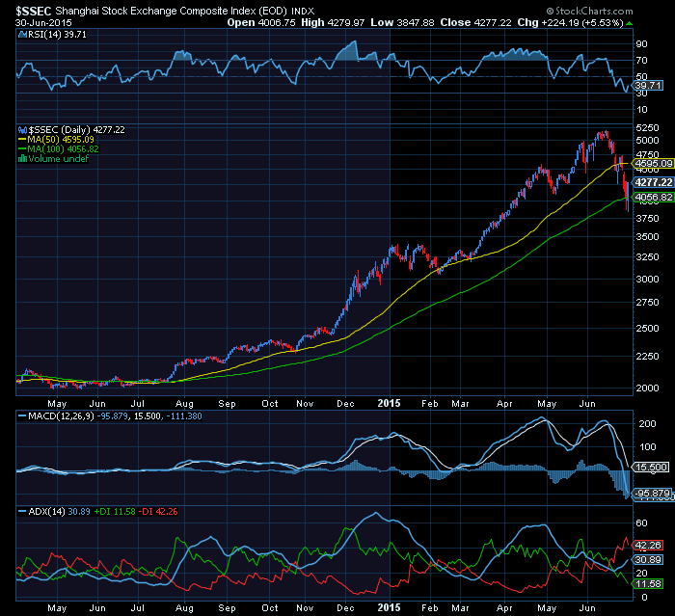
Task: Select the MA(100) 4056.82 legend text
Action: (64, 149)
